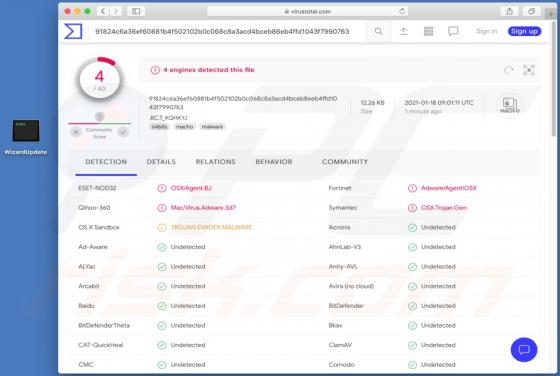Click the upload file icon

404,31
